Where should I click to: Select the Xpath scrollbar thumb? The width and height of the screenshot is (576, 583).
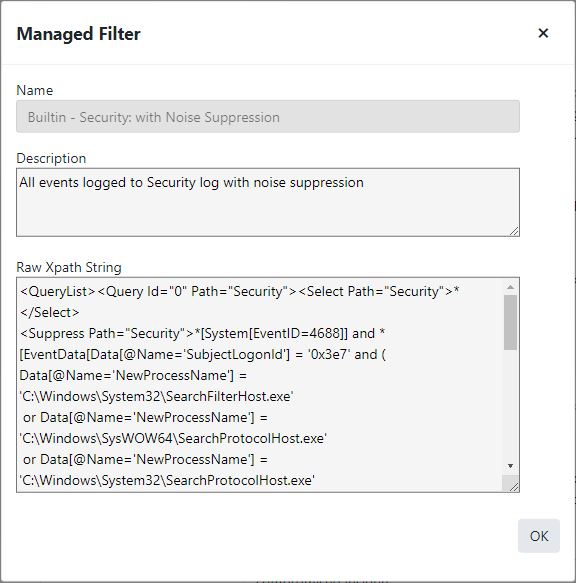[511, 322]
